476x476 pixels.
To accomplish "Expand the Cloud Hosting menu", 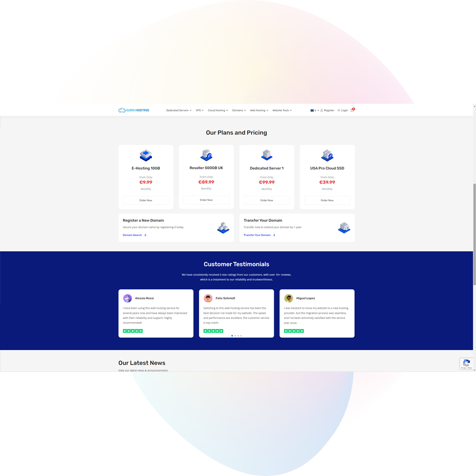I will pos(218,110).
